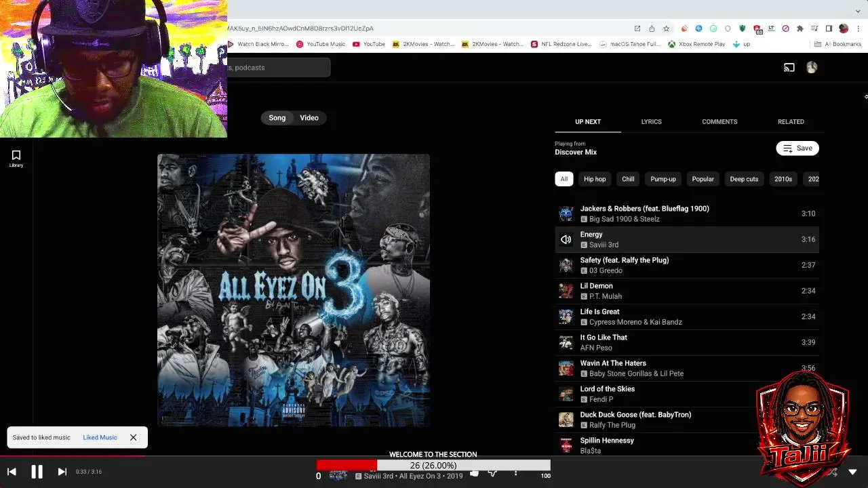Image resolution: width=868 pixels, height=488 pixels.
Task: Click the Jackers & Robbers album thumbnail
Action: pyautogui.click(x=566, y=213)
